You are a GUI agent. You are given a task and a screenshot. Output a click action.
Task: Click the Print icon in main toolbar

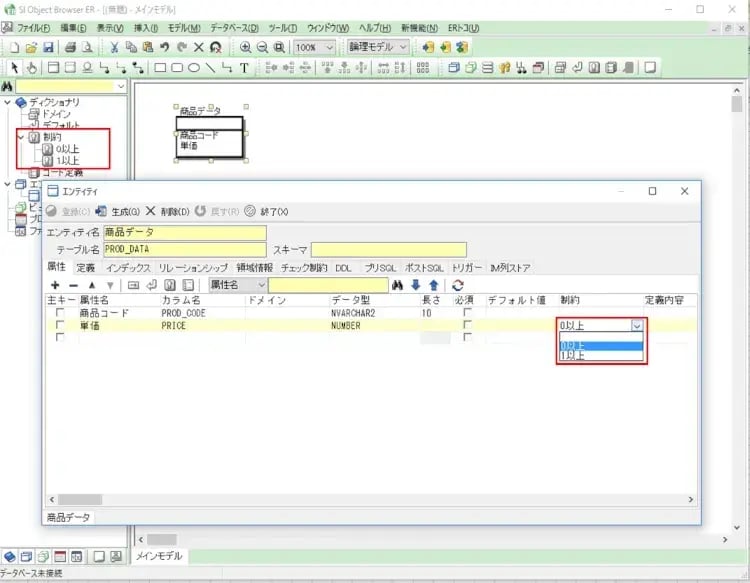71,47
